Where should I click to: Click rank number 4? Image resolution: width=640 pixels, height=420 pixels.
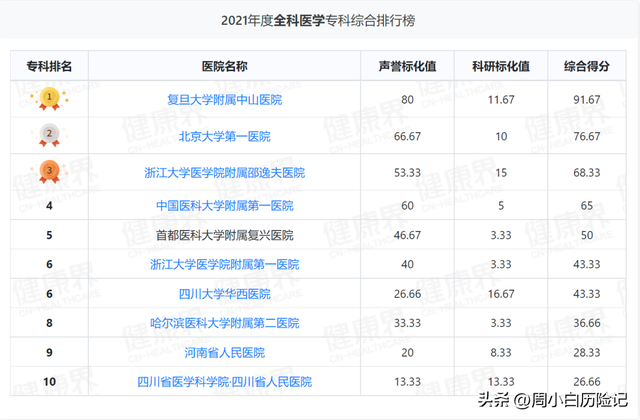pos(49,205)
